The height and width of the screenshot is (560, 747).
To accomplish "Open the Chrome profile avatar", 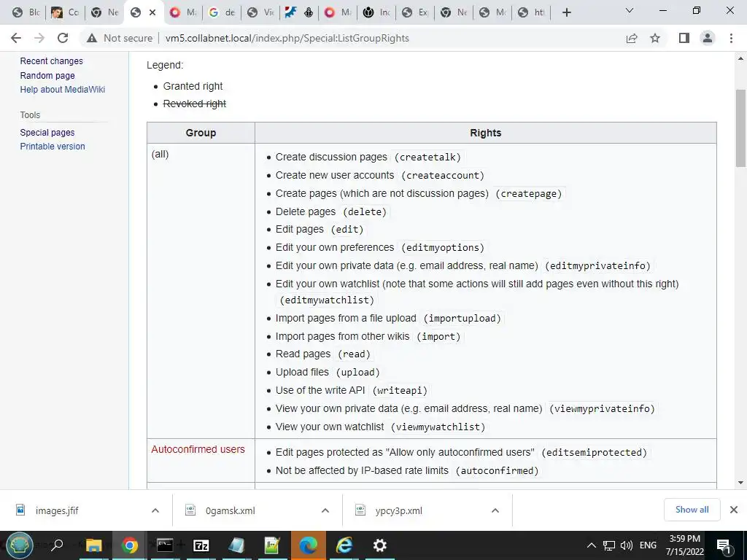I will tap(708, 38).
